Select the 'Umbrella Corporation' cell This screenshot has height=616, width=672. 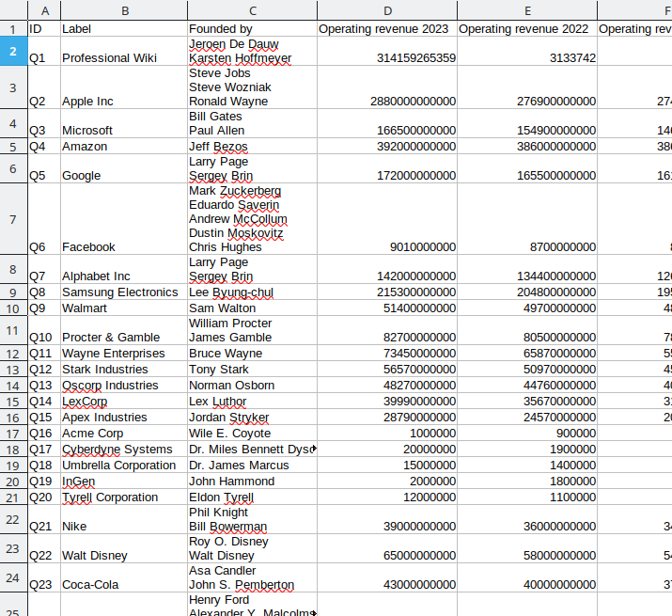(x=124, y=465)
